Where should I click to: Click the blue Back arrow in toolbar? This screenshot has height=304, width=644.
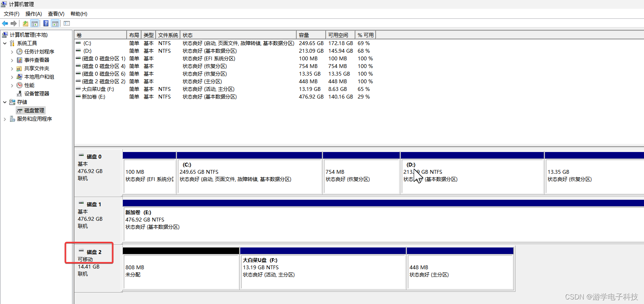5,23
